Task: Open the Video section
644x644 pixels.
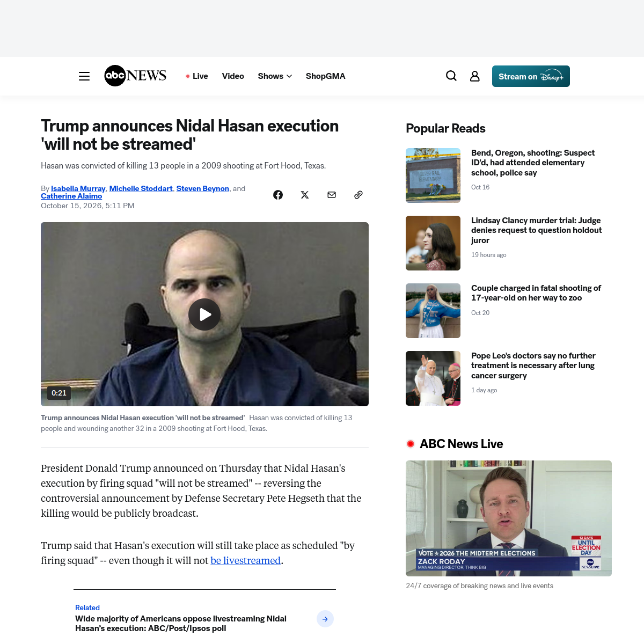Action: (233, 76)
